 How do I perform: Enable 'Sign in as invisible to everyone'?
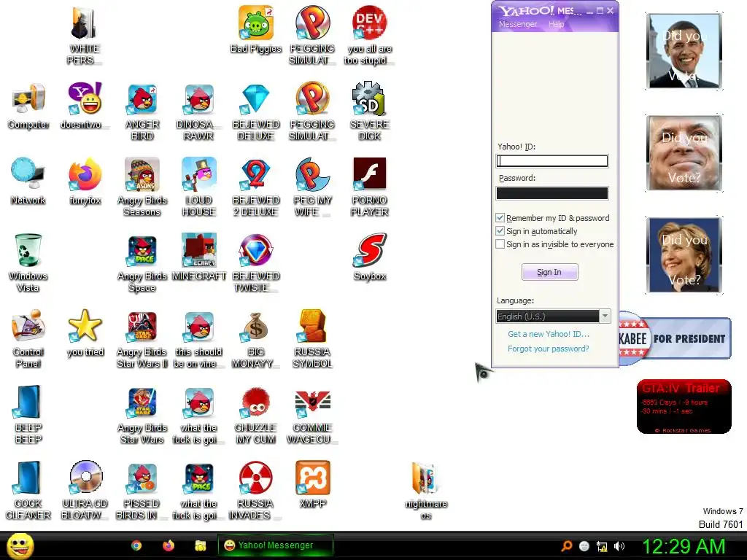tap(500, 244)
